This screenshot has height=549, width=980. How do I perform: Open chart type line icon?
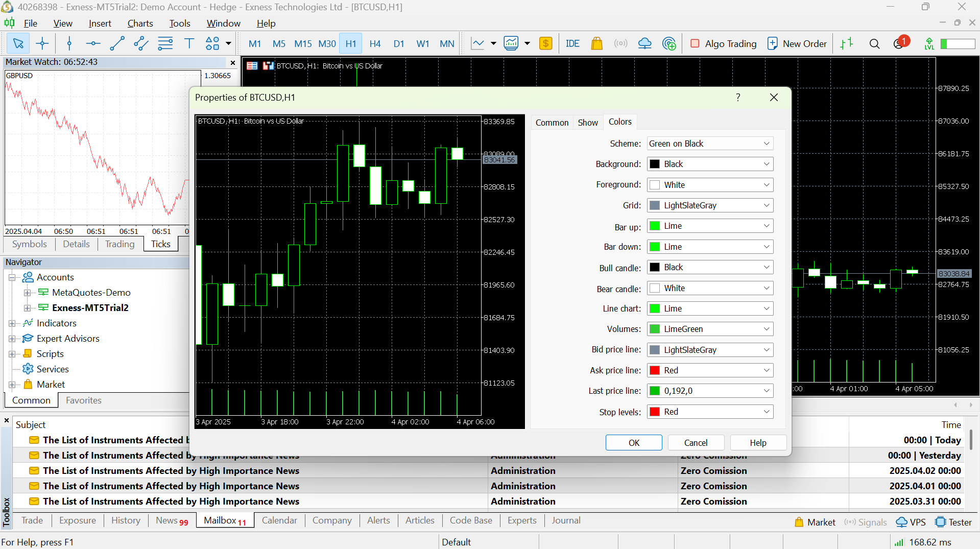(x=477, y=43)
